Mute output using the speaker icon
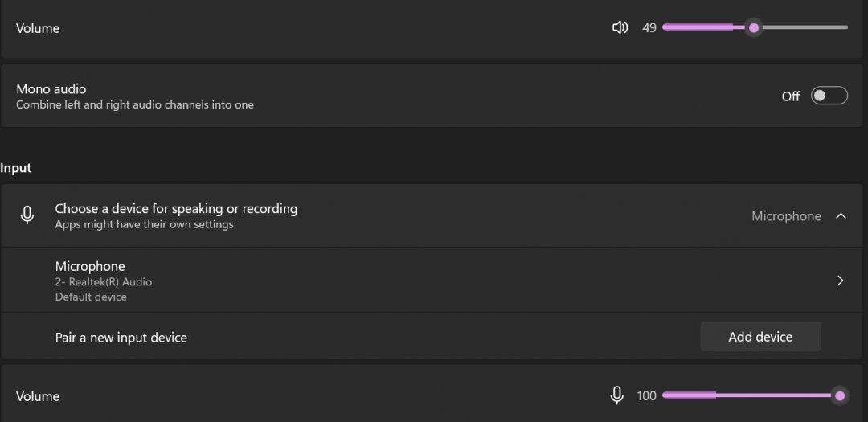868x422 pixels. click(x=620, y=28)
